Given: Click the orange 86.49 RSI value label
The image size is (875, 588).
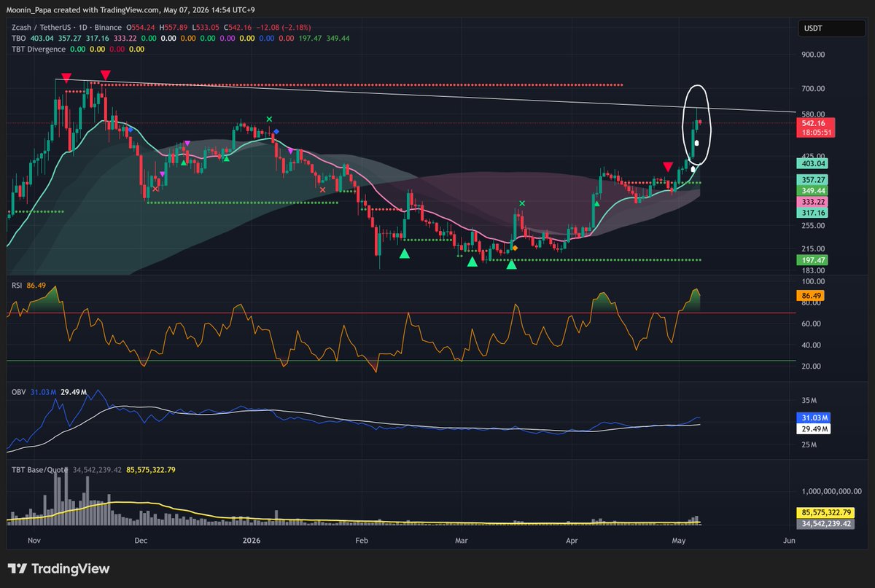Looking at the screenshot, I should point(814,297).
